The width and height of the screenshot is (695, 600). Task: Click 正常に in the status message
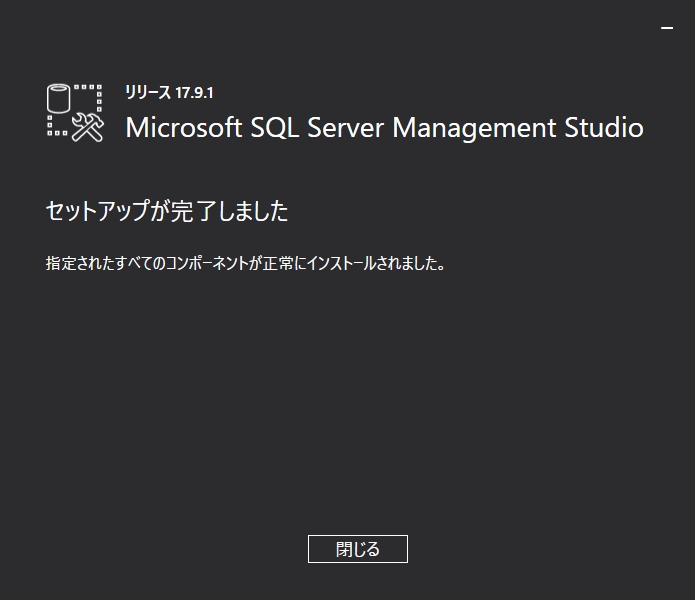point(284,263)
